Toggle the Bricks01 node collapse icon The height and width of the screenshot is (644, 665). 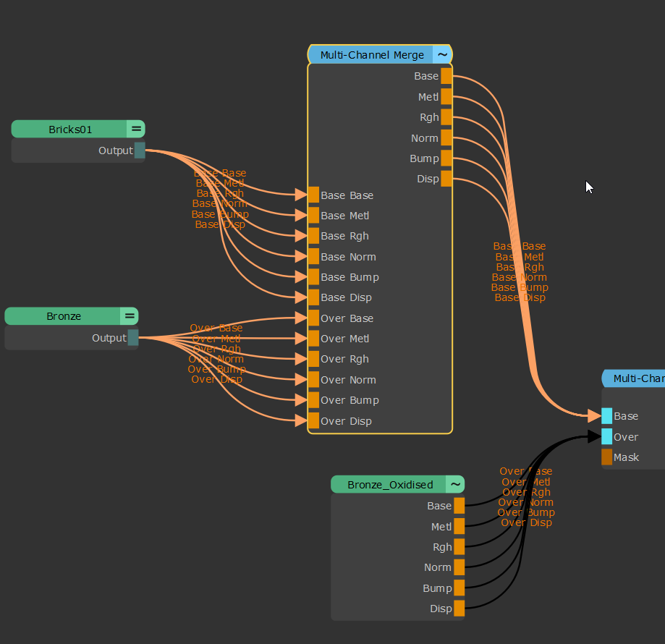(136, 130)
